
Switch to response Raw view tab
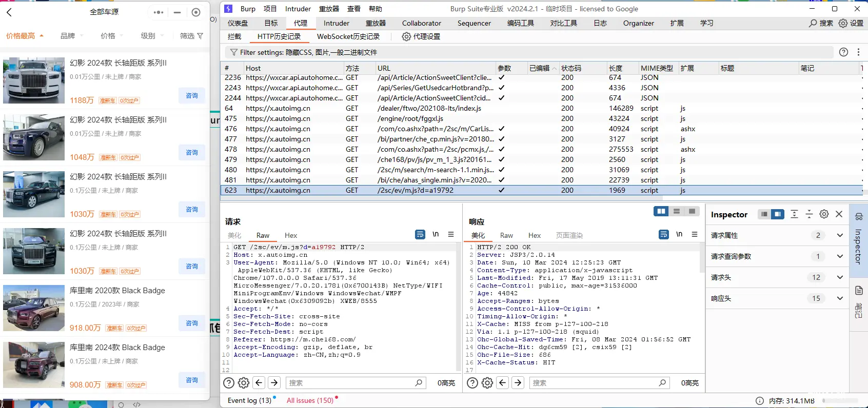pos(506,235)
